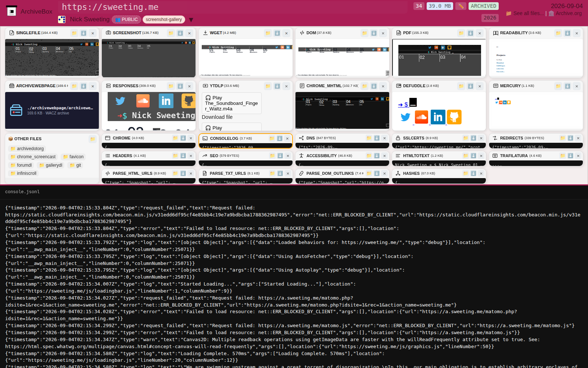Expand the dropdown arrow beside tags
This screenshot has height=368, width=588.
click(191, 20)
